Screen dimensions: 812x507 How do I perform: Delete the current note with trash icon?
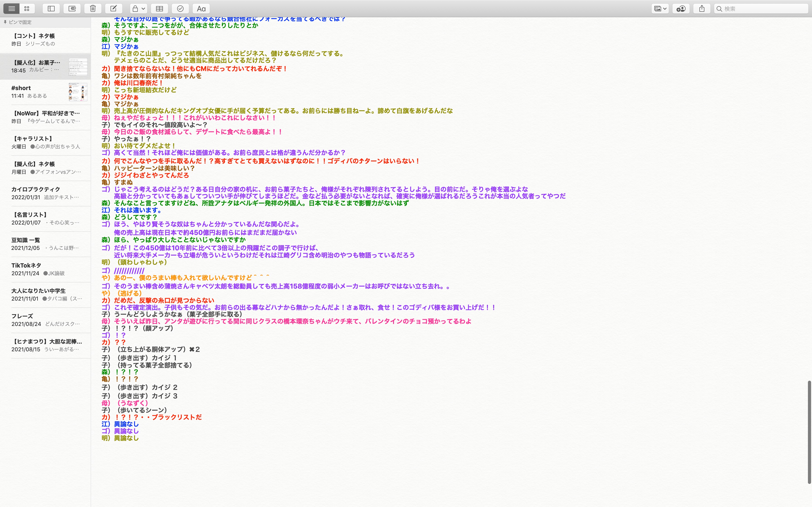tap(93, 9)
